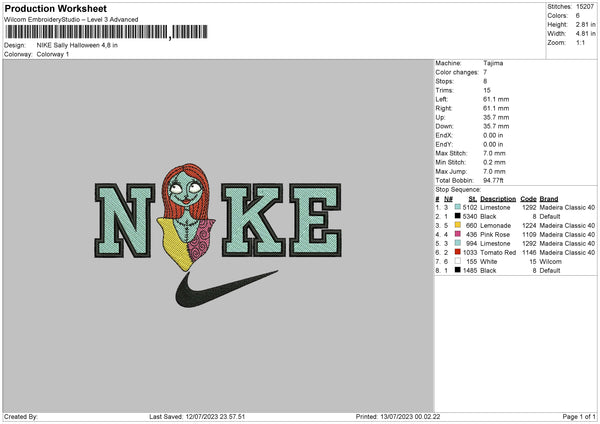This screenshot has height=424, width=600.
Task: Click the 'Wilcom EmbroideryStudio – Level 3 Advanced' text
Action: [71, 20]
